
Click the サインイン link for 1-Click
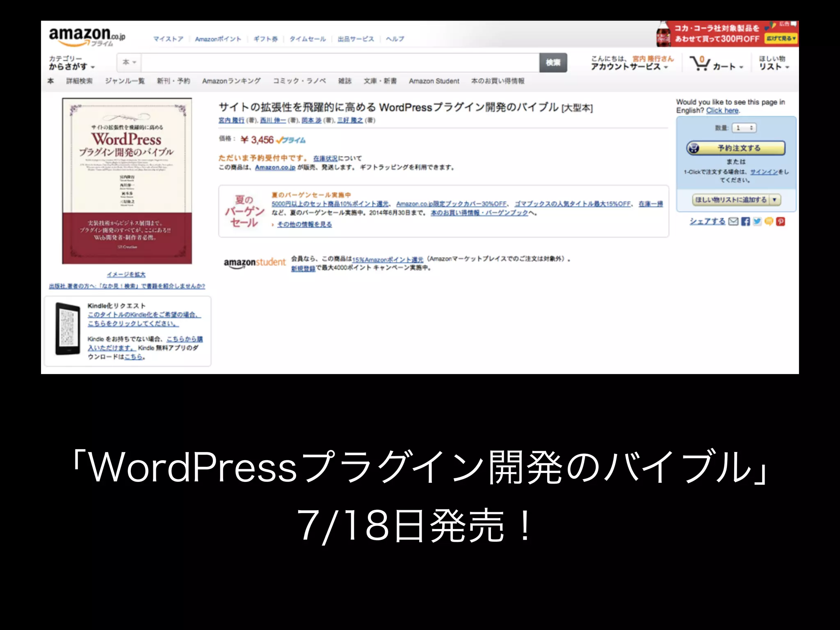pyautogui.click(x=764, y=172)
